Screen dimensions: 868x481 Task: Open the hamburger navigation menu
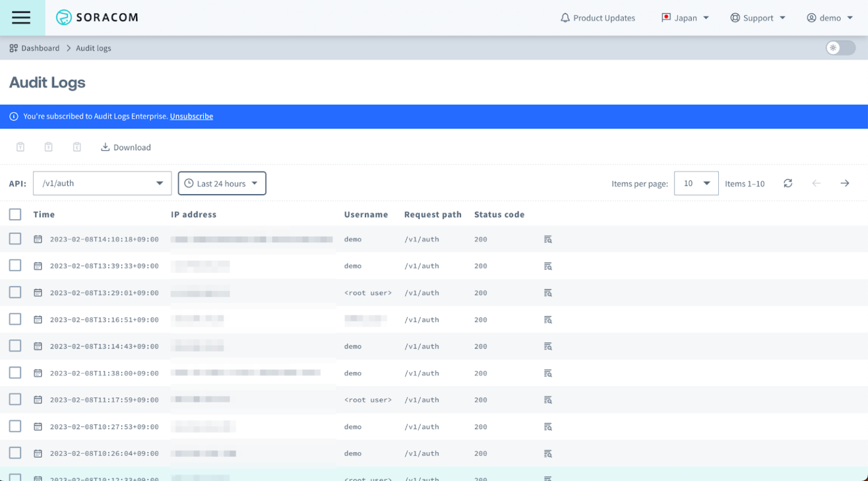click(x=21, y=18)
